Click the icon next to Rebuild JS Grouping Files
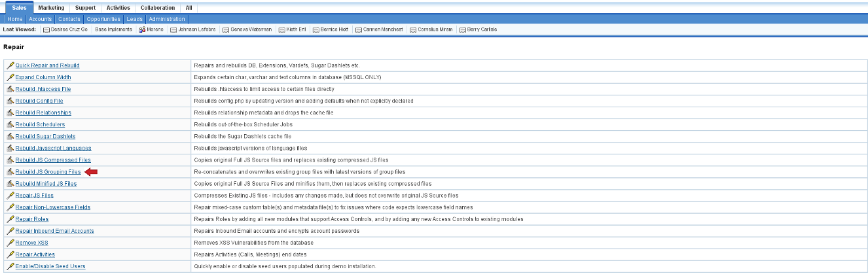Viewport: 868px width, 278px height. point(10,172)
